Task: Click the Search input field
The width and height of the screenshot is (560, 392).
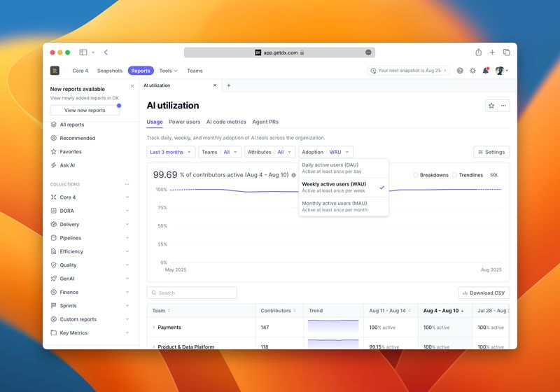Action: point(192,293)
